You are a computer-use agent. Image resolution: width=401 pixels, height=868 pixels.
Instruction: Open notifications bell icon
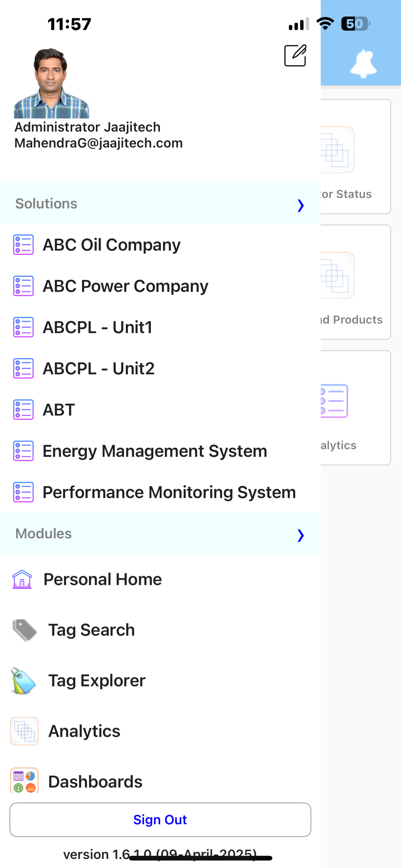363,64
